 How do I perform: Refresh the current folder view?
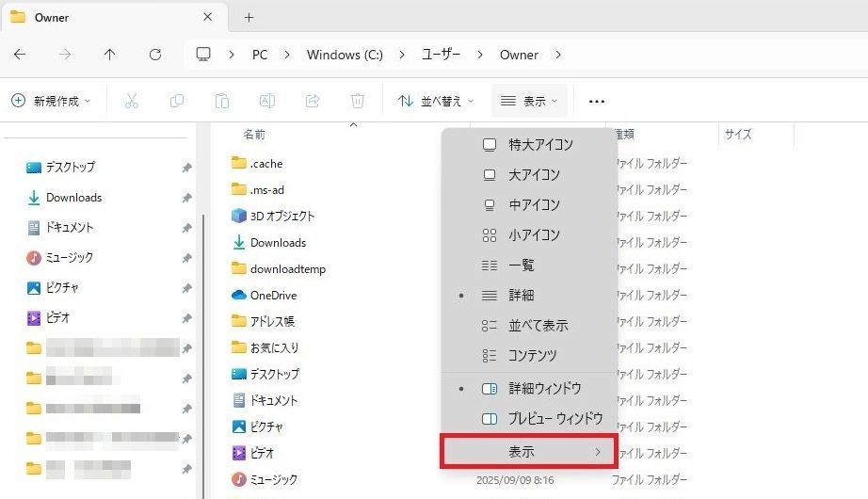[155, 55]
